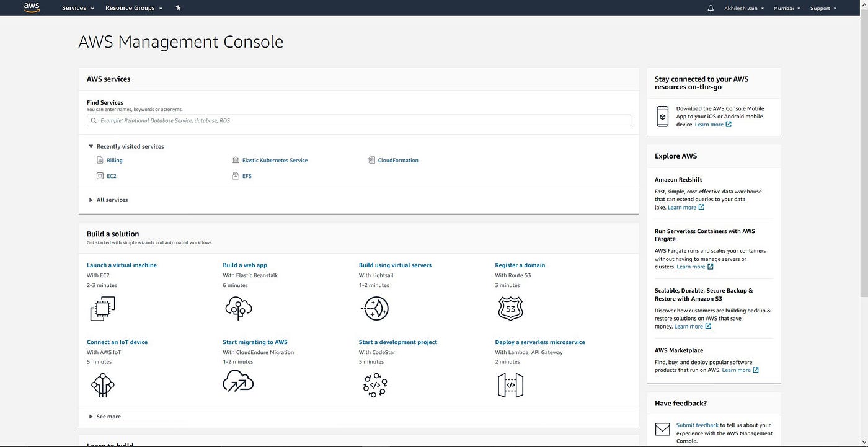The height and width of the screenshot is (447, 868).
Task: Click the Amazon Redshift heading text
Action: click(678, 180)
